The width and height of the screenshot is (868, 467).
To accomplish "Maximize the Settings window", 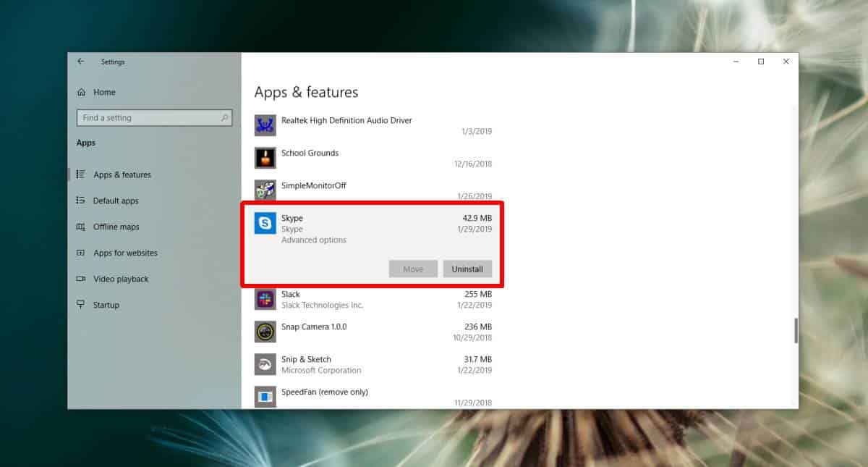I will [761, 62].
